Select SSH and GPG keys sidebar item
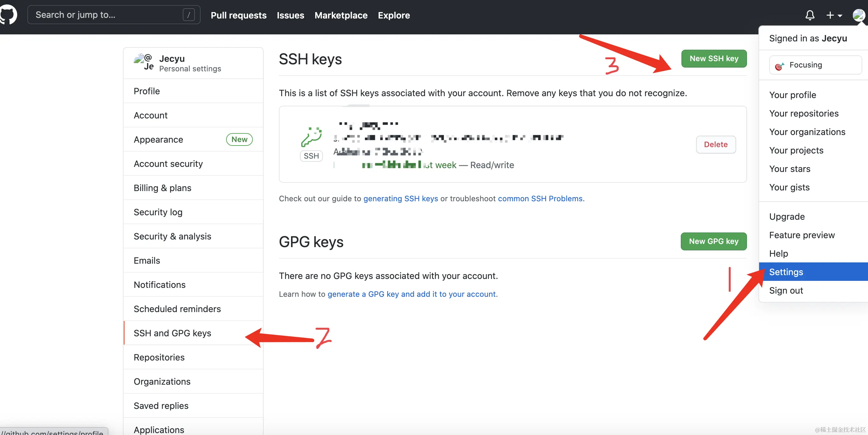This screenshot has height=435, width=868. [x=193, y=333]
